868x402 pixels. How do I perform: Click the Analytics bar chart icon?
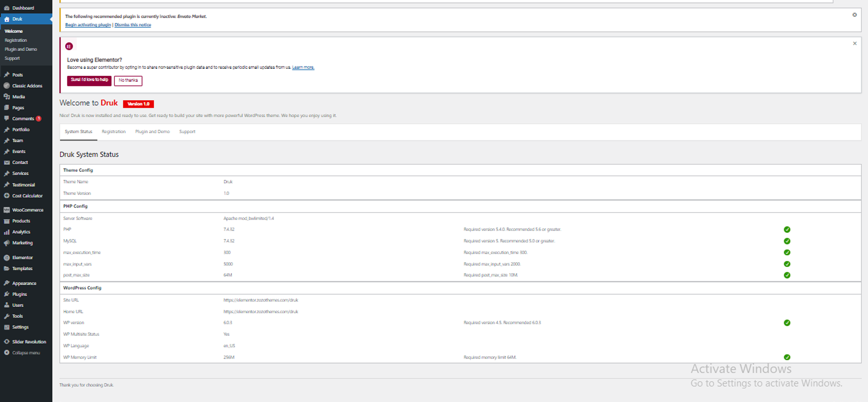[6, 232]
